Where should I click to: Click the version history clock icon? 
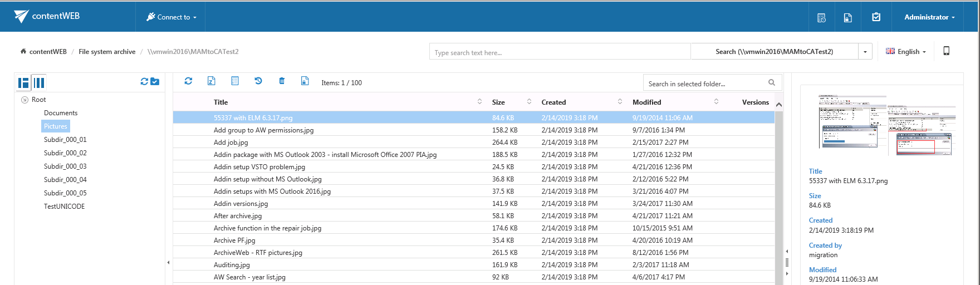[x=258, y=81]
